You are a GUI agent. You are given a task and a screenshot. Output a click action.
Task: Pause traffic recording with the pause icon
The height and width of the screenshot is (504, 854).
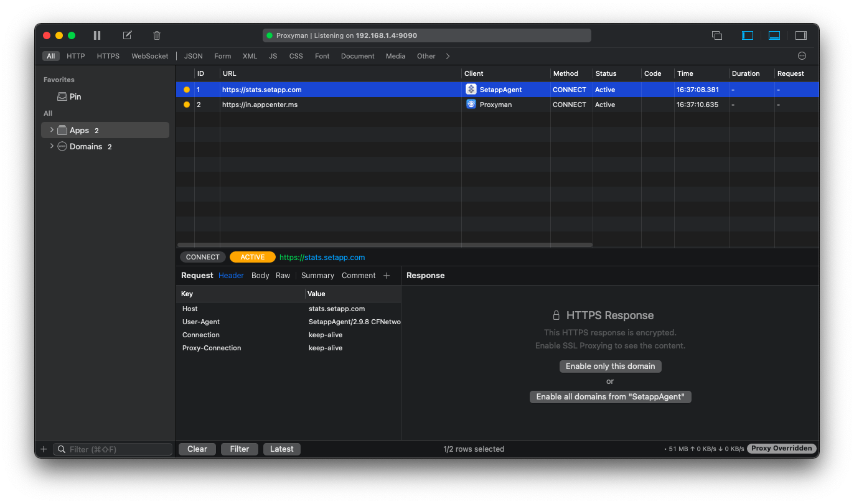click(x=97, y=35)
